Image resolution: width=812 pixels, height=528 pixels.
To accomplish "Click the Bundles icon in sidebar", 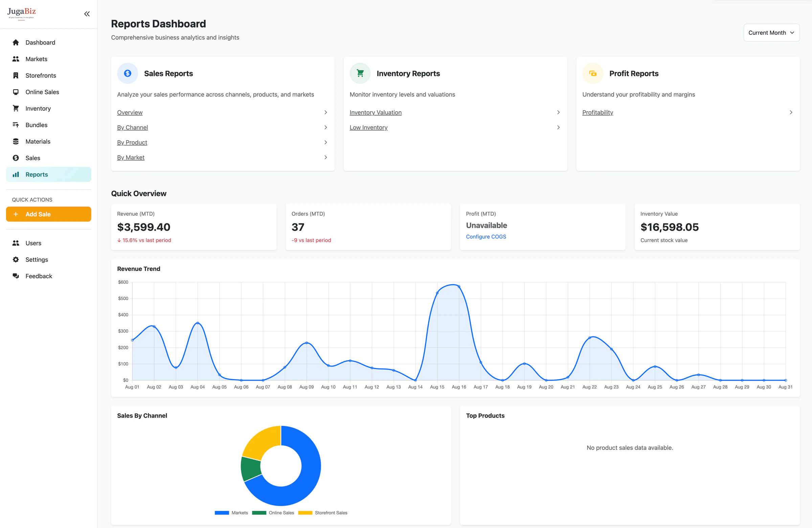I will [x=16, y=125].
